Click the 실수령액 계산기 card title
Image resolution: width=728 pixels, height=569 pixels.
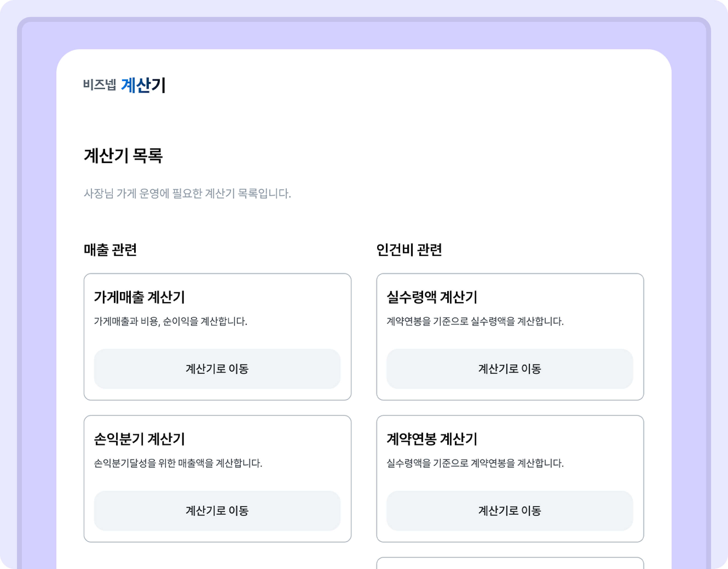point(432,297)
